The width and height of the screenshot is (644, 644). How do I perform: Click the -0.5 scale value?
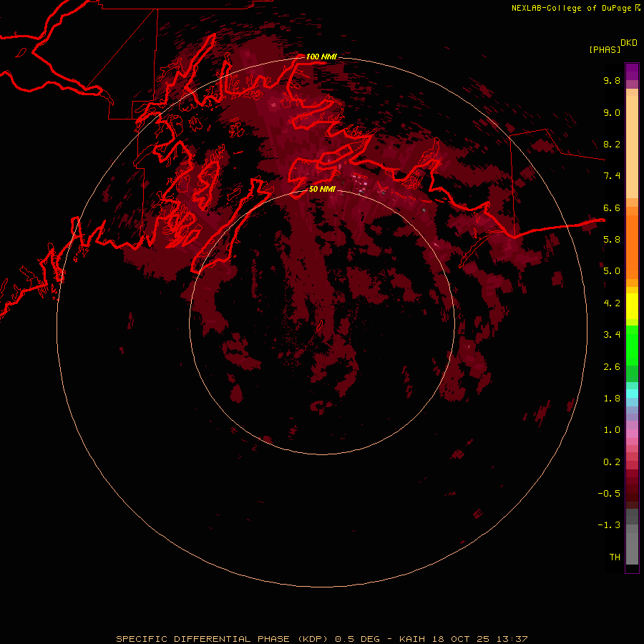tap(609, 494)
